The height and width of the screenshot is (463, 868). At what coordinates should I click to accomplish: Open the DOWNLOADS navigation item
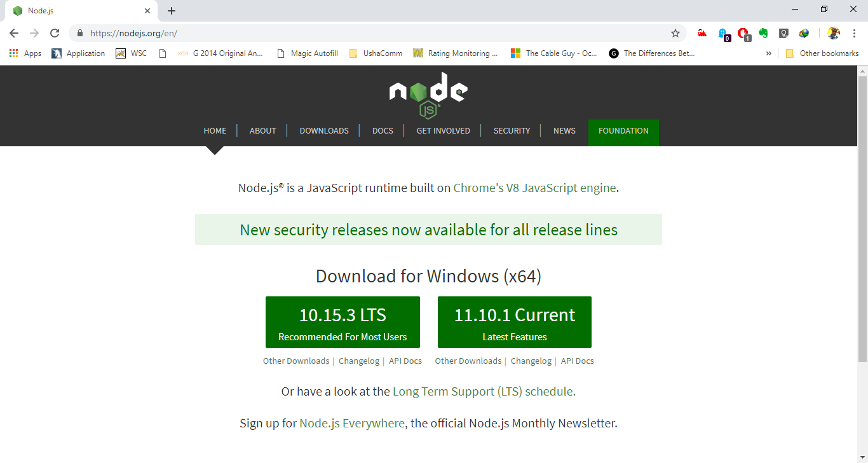[324, 131]
